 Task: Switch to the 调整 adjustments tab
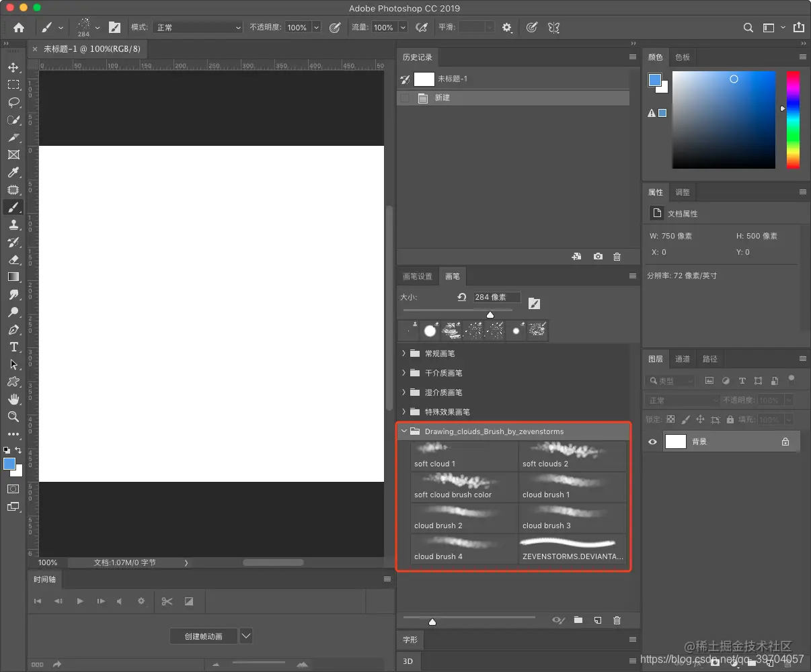click(683, 192)
